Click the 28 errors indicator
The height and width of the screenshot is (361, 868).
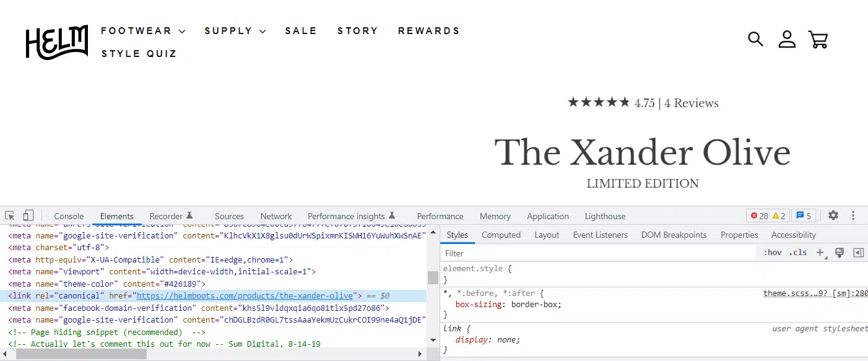pos(760,215)
